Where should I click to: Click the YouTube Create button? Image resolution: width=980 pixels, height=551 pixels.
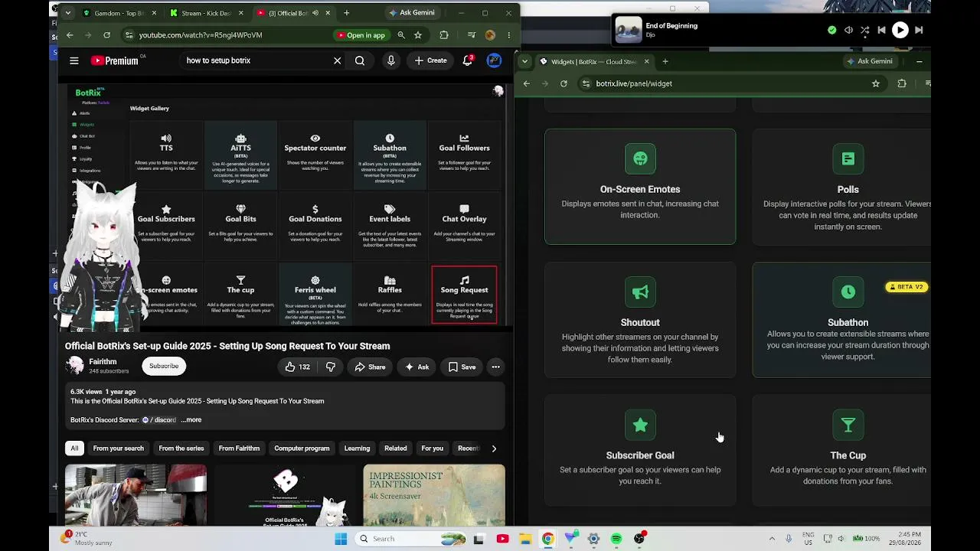click(x=430, y=60)
